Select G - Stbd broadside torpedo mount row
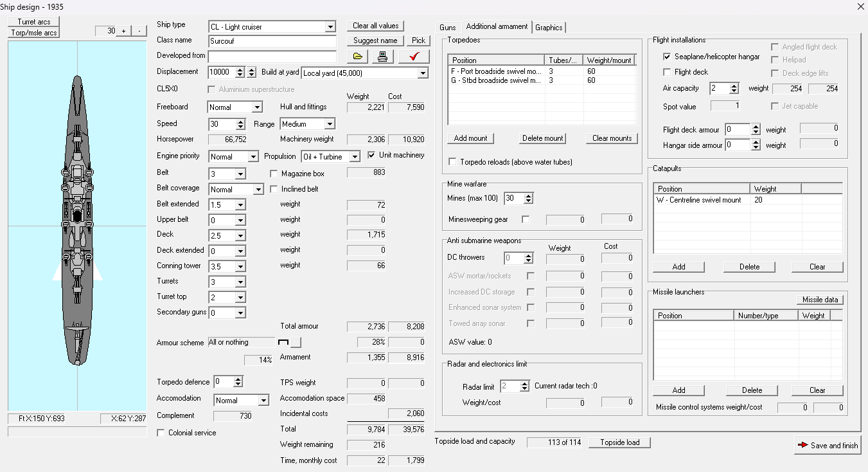Viewport: 868px width, 472px height. [542, 80]
